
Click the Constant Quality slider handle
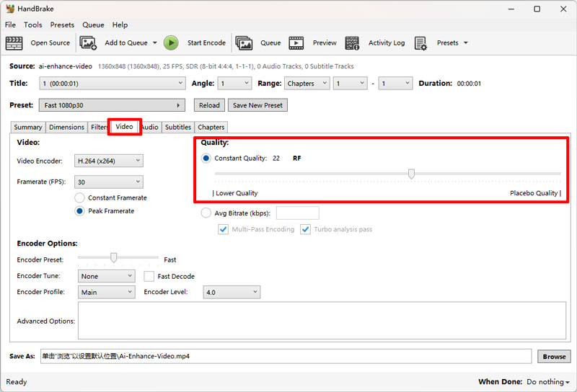tap(411, 174)
